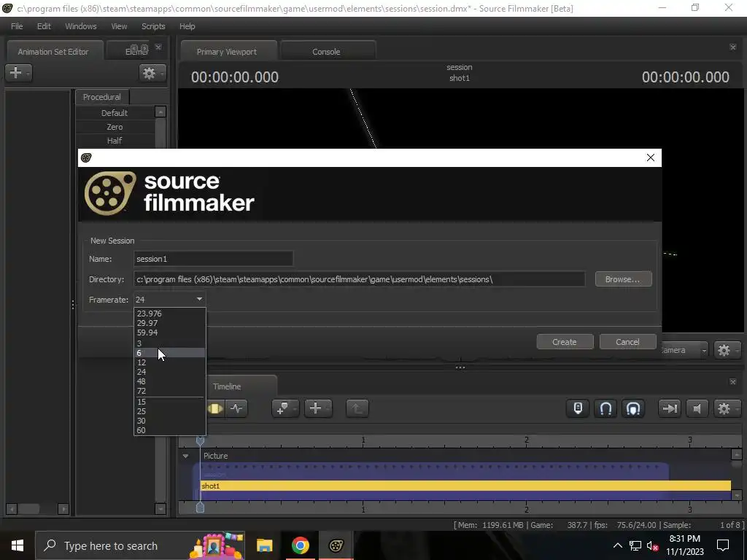The height and width of the screenshot is (560, 747).
Task: Select the Default procedural preset
Action: (x=115, y=113)
